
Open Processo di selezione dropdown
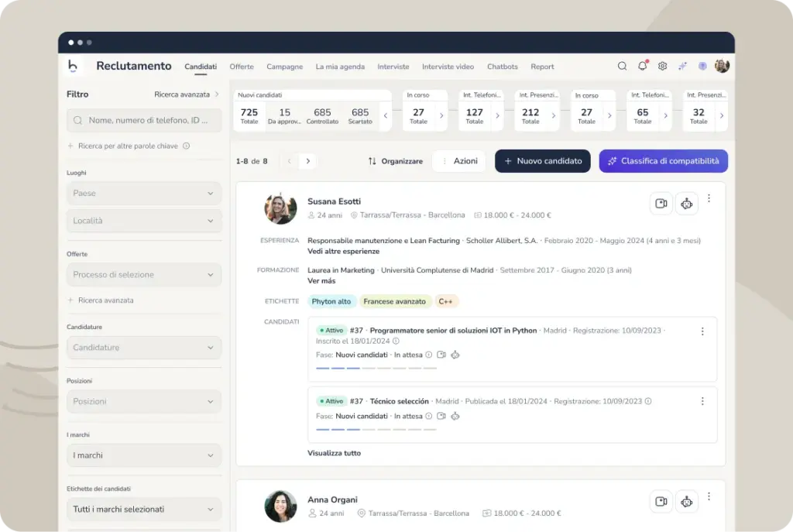(x=144, y=275)
